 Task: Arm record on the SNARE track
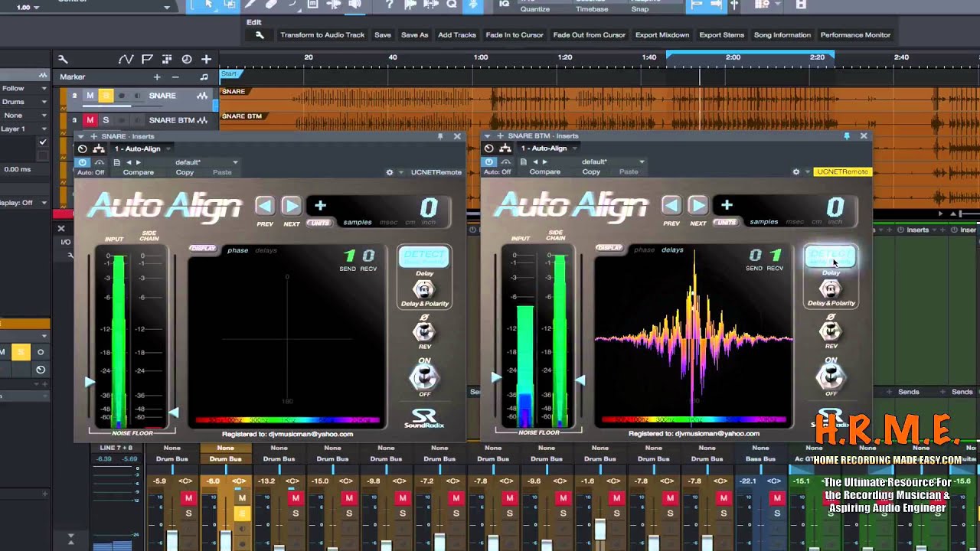click(x=122, y=96)
